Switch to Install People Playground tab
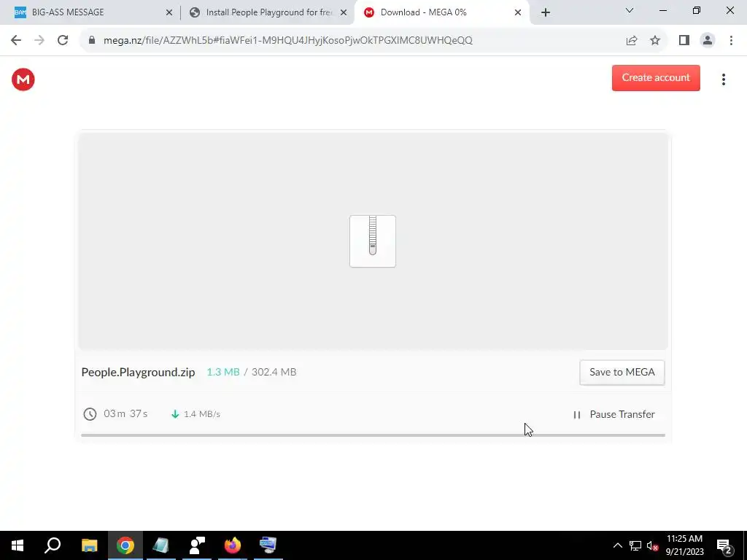The height and width of the screenshot is (560, 747). [x=267, y=12]
